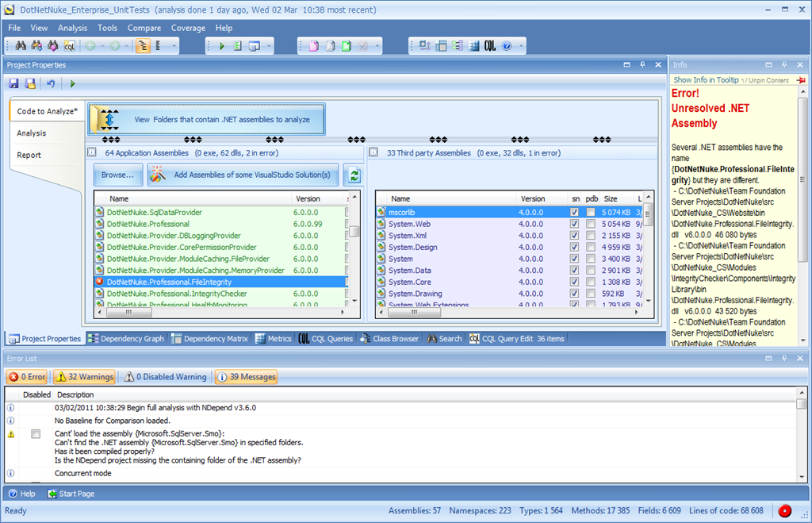The image size is (812, 523).
Task: Click the error icon beside DotNetNuke.Professional.FileIntegrity
Action: pyautogui.click(x=99, y=282)
